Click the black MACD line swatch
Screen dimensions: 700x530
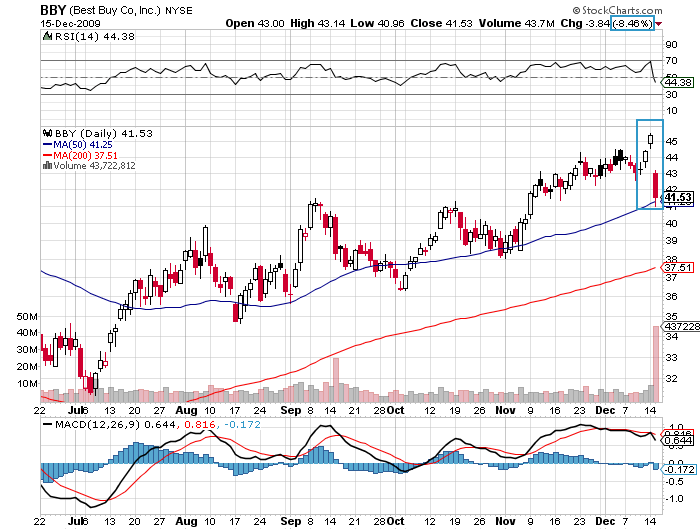47,424
